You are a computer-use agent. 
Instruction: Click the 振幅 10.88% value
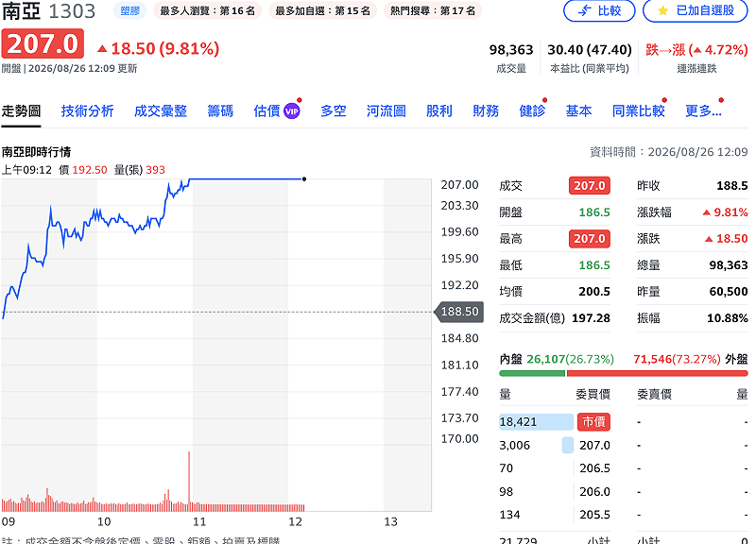point(727,318)
